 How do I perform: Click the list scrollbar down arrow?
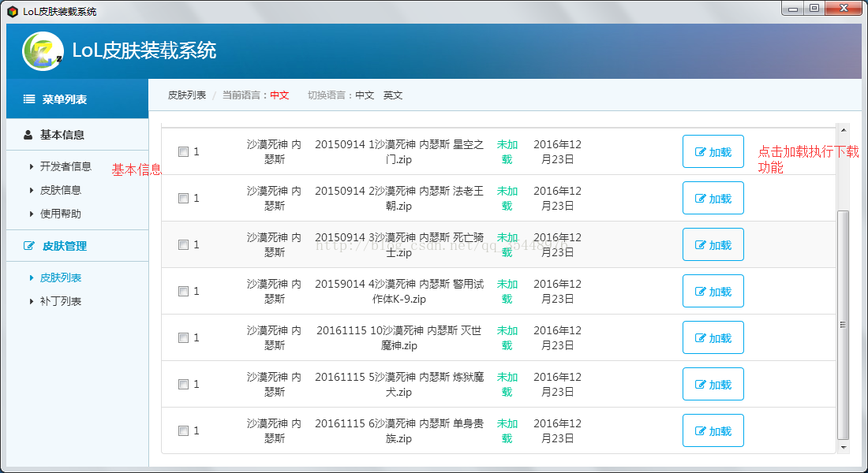tap(843, 448)
